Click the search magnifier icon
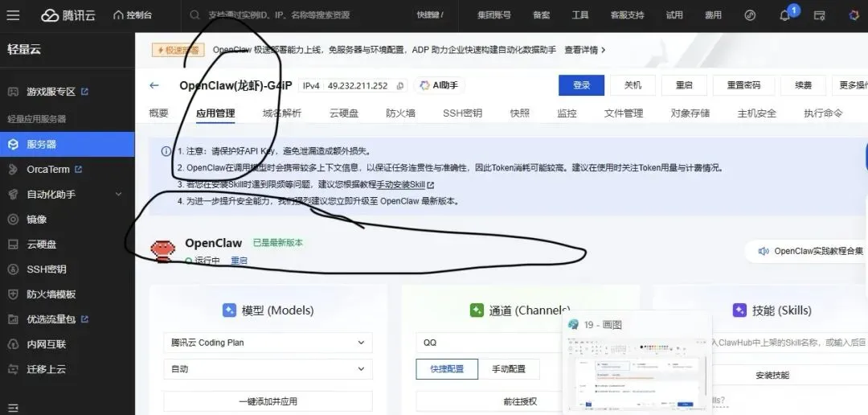Screen dimensions: 868x415 tap(194, 15)
